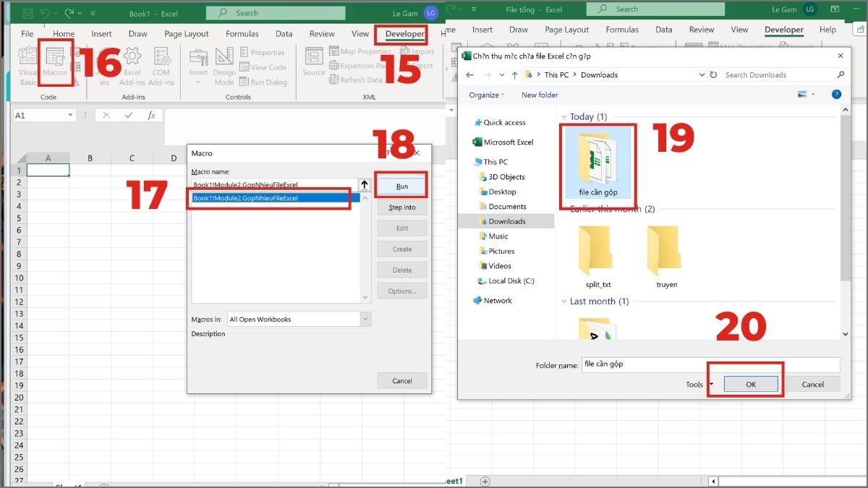Refresh the Downloads folder view

tap(714, 74)
